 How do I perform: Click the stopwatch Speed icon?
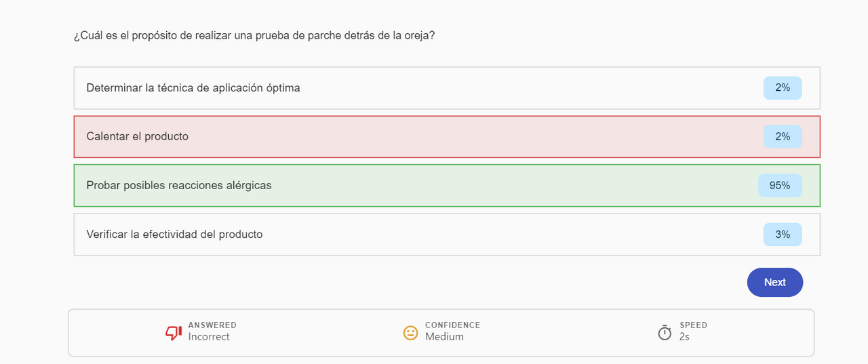pyautogui.click(x=665, y=332)
